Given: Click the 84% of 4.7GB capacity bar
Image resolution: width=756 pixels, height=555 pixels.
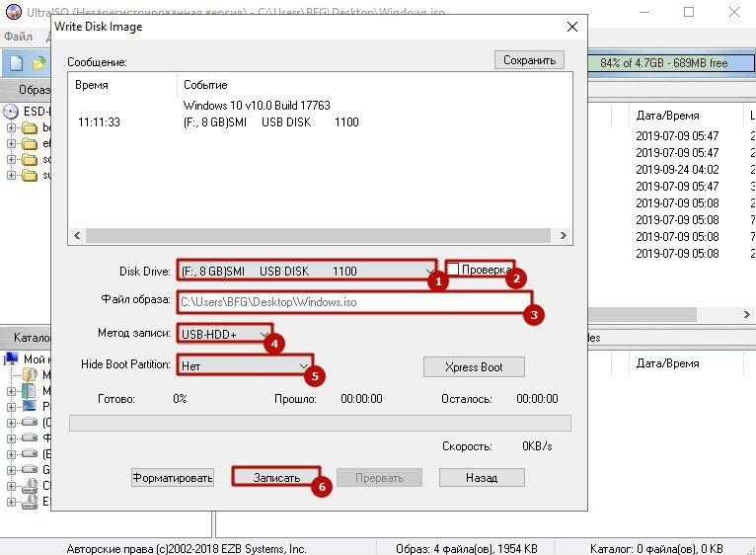Looking at the screenshot, I should [671, 63].
